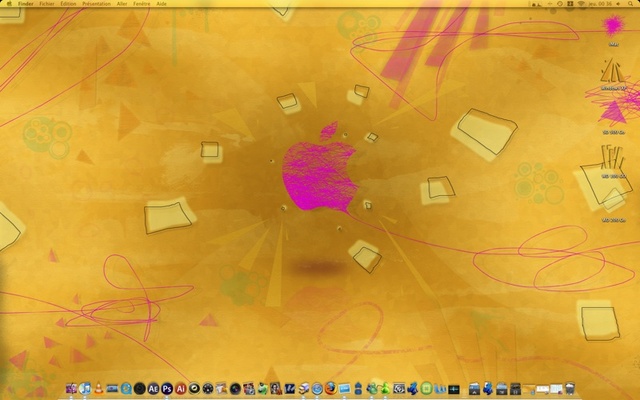Launch After Effects from the dock

click(x=153, y=388)
